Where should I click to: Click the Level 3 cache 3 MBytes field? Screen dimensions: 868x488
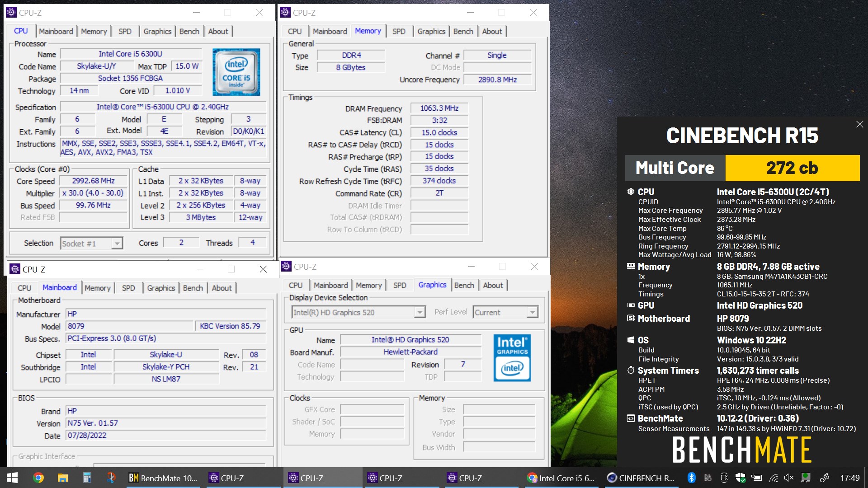201,217
